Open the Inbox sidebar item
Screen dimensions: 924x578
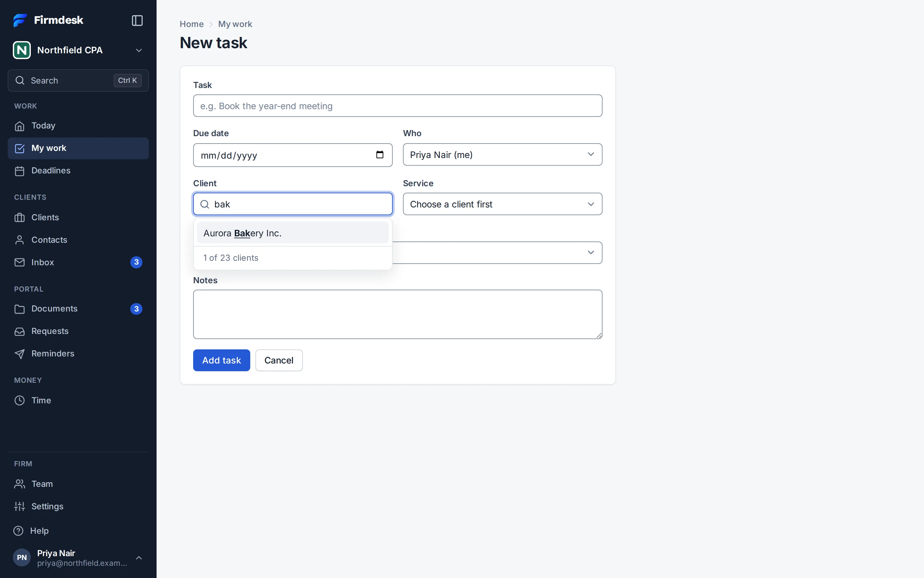coord(78,262)
